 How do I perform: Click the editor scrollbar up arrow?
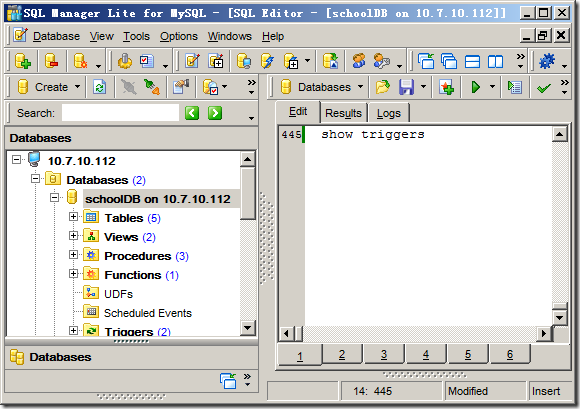[560, 134]
